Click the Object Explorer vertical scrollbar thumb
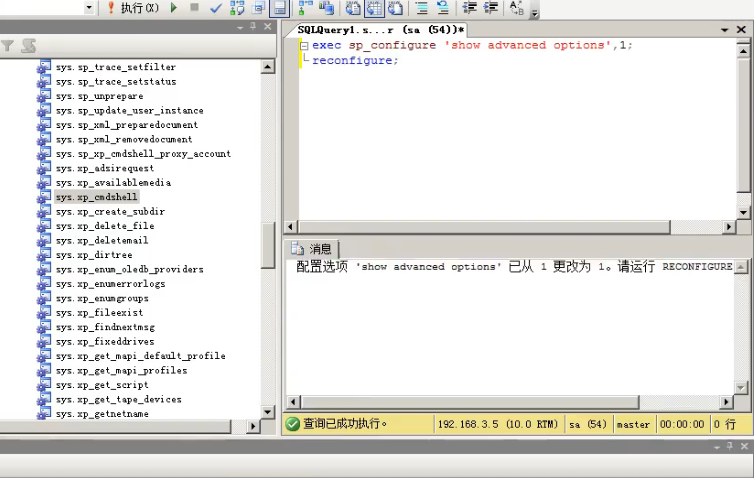754x478 pixels. (x=268, y=245)
